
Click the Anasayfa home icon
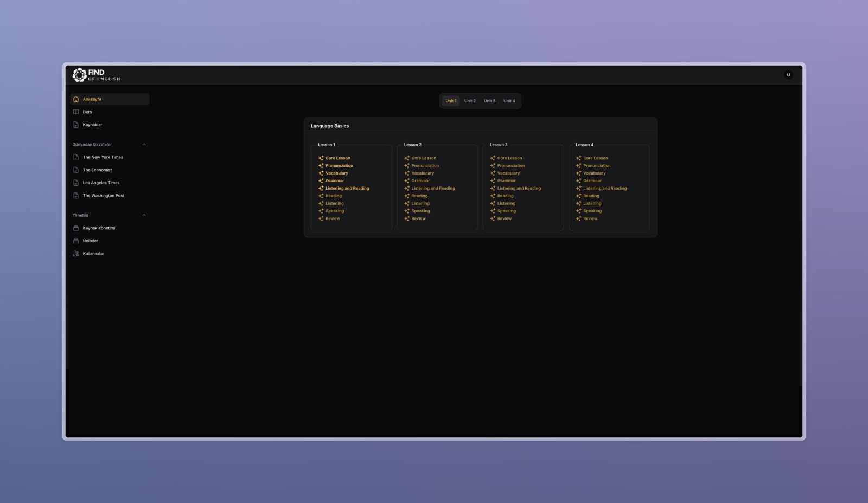(76, 99)
